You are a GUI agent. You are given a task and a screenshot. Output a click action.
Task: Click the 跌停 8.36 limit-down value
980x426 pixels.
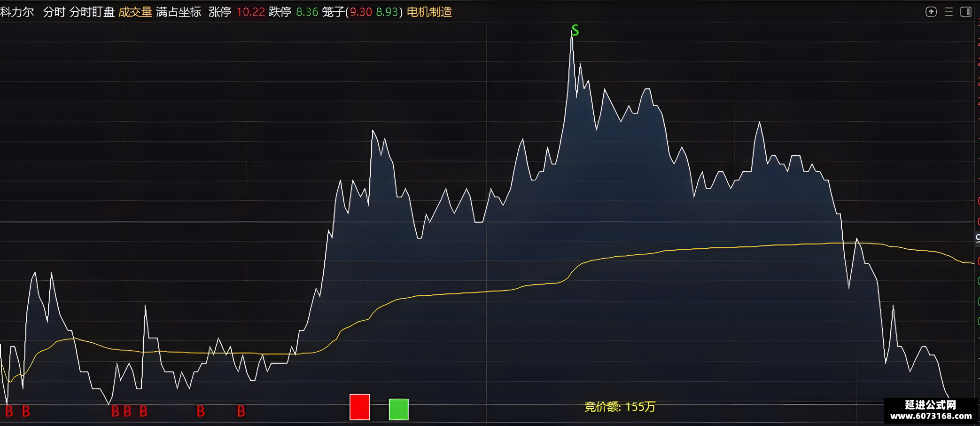(x=294, y=12)
